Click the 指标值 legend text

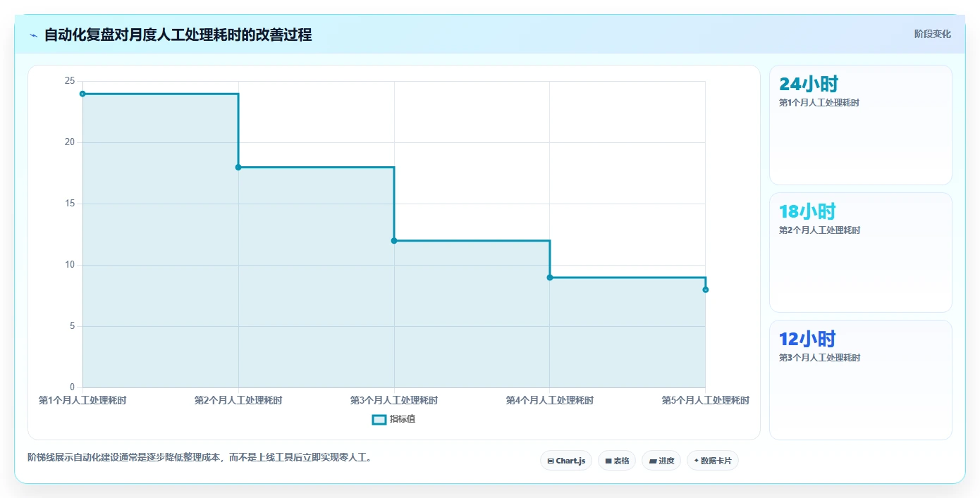[x=403, y=419]
